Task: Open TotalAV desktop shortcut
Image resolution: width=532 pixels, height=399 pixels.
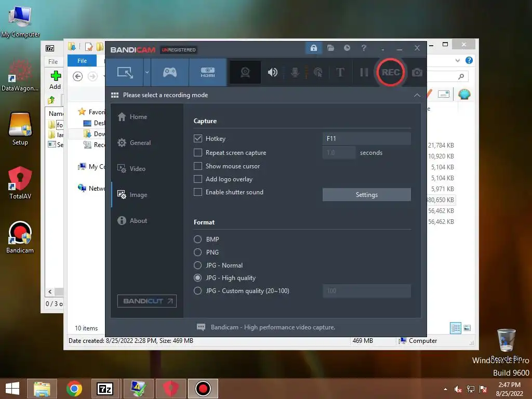Action: pyautogui.click(x=20, y=183)
